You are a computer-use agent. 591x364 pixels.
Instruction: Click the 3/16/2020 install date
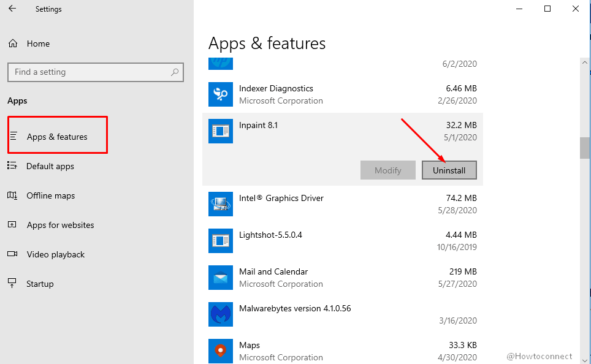[458, 320]
